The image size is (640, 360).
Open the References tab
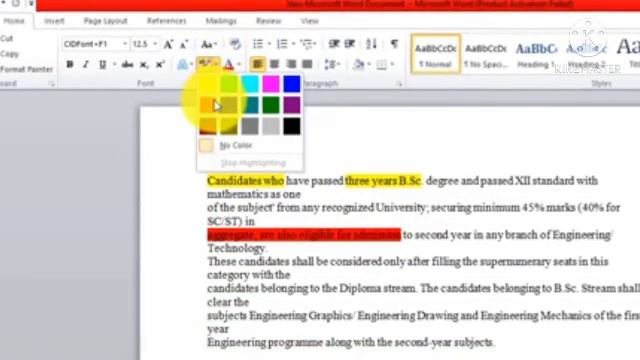166,21
